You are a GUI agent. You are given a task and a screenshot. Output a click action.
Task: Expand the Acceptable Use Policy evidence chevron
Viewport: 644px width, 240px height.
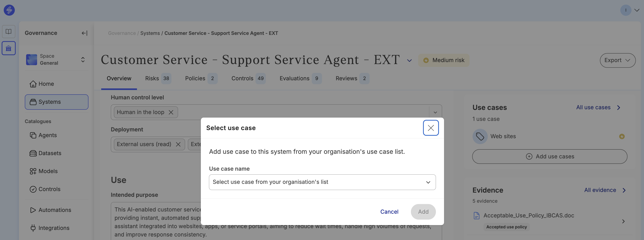[x=623, y=221]
